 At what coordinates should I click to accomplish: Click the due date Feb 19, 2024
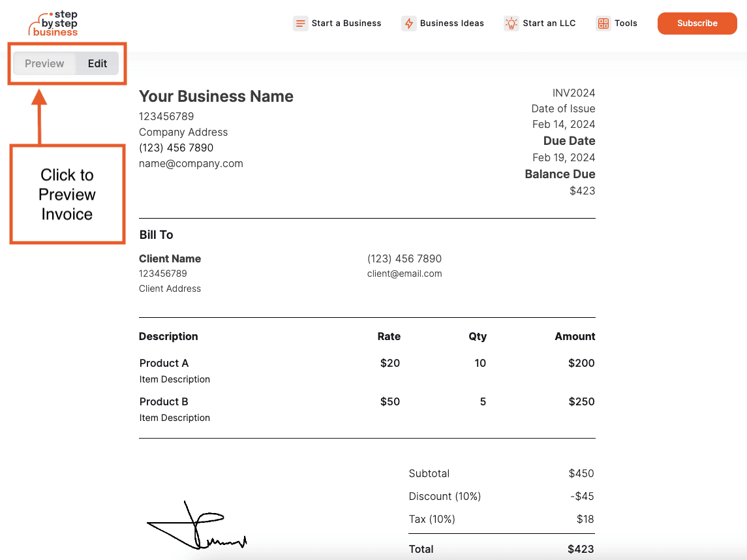[x=564, y=158]
